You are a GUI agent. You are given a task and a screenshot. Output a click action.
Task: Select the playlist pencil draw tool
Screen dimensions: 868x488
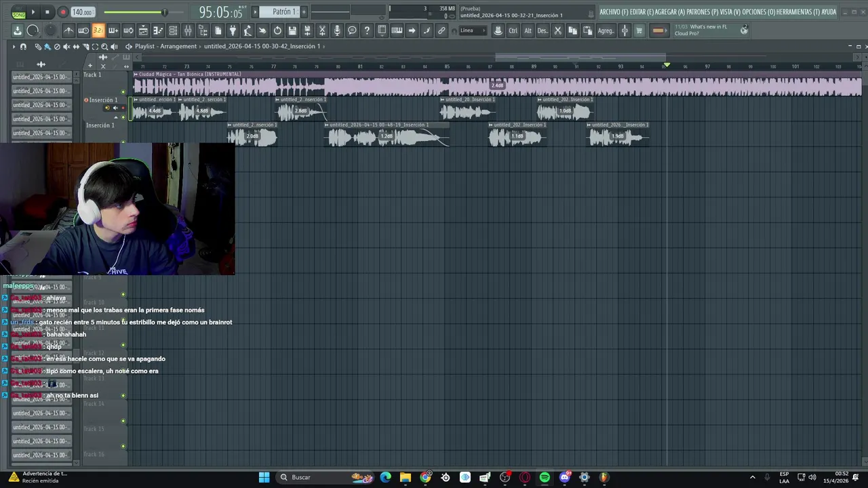click(38, 46)
